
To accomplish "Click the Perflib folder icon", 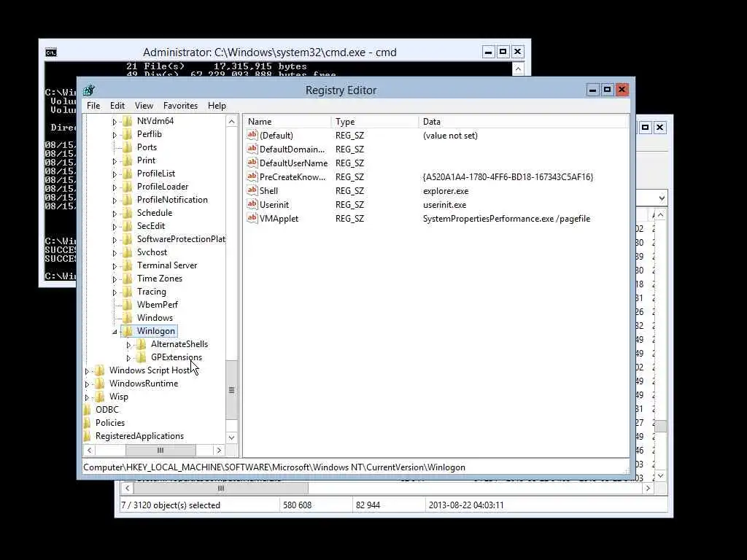I will pos(127,134).
